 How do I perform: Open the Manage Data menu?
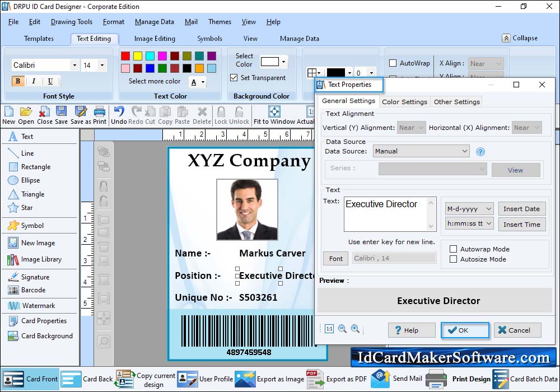(155, 22)
